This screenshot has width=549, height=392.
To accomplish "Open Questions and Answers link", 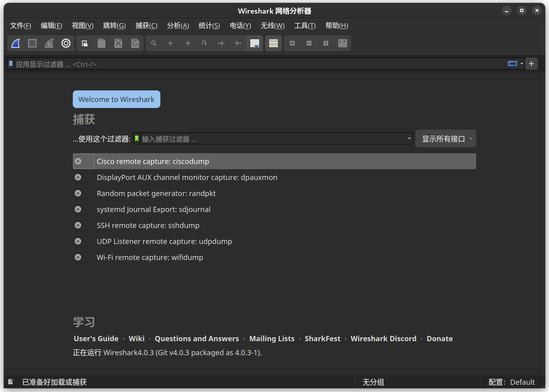I will tap(197, 339).
